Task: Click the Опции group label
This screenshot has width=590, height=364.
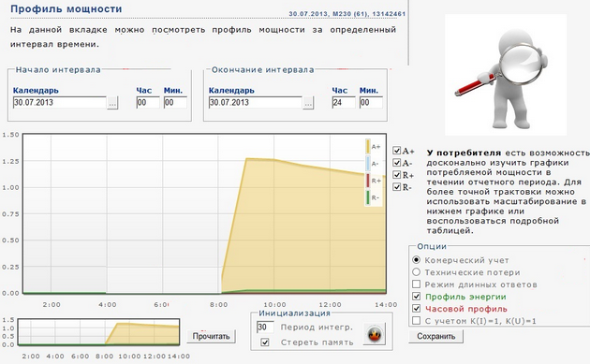Action: pos(432,247)
